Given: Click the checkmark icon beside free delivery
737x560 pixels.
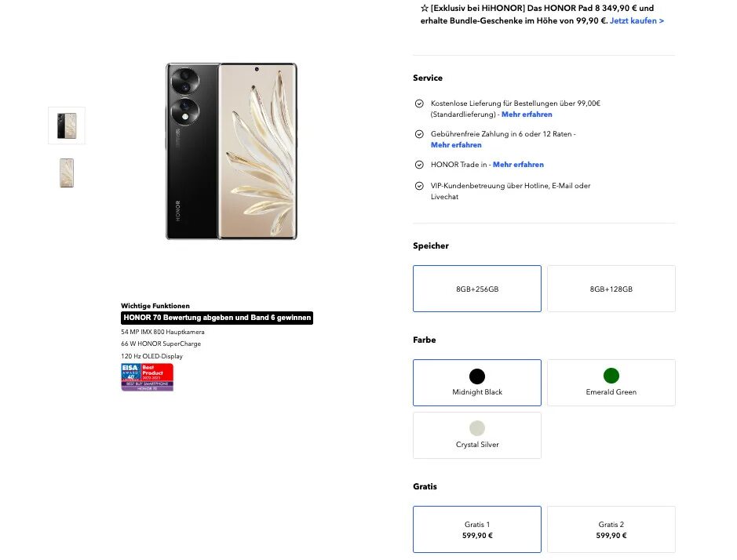Looking at the screenshot, I should click(x=419, y=104).
